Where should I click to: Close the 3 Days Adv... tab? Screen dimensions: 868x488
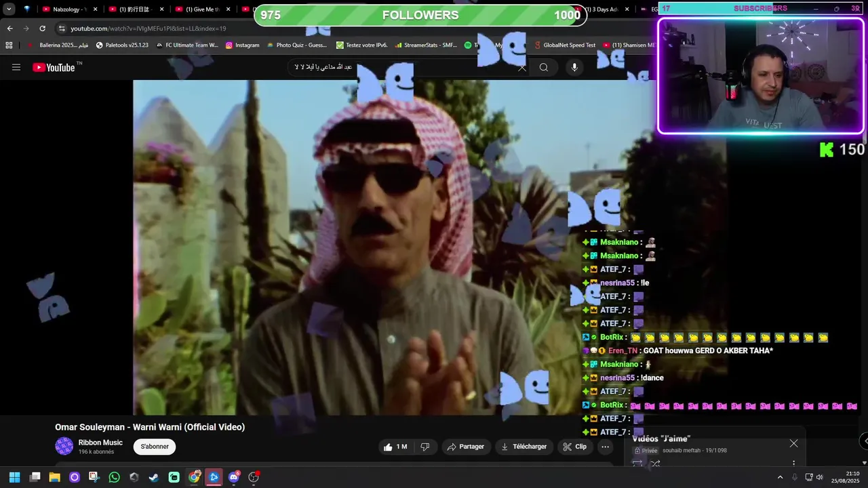(627, 9)
